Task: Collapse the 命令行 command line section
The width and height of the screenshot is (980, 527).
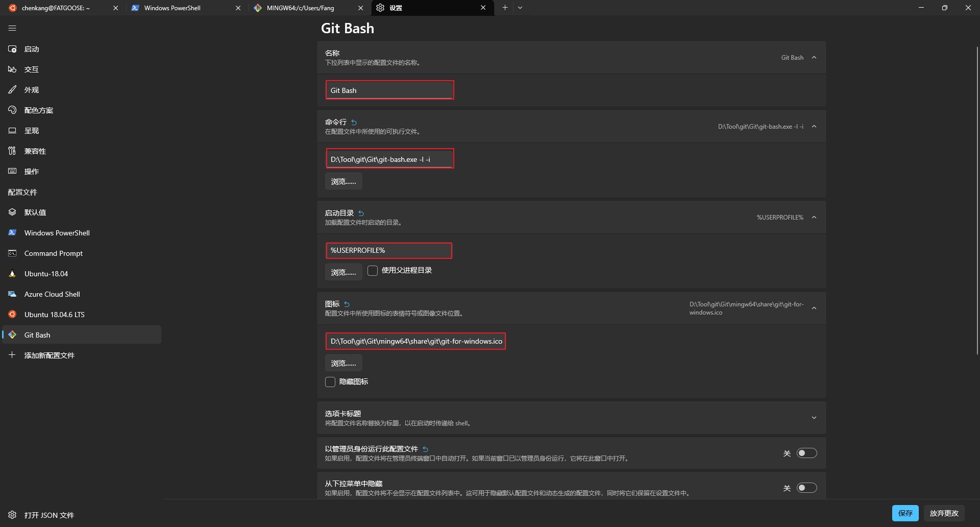Action: 814,126
